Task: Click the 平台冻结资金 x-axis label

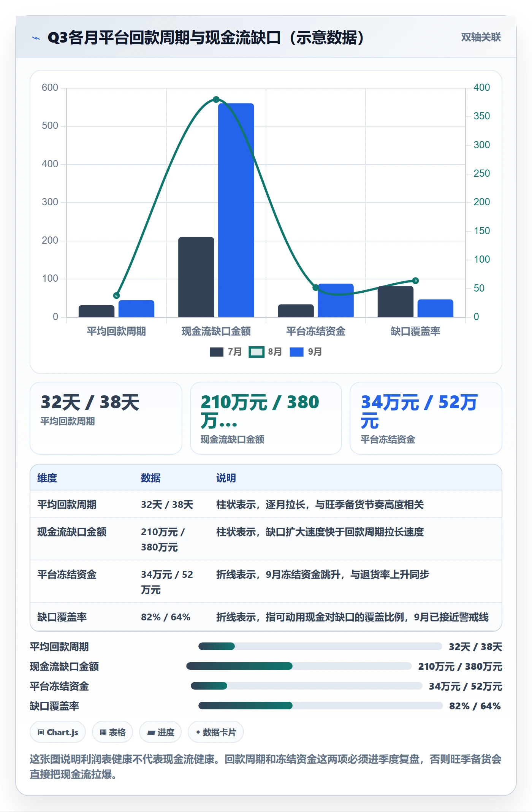Action: 316,331
